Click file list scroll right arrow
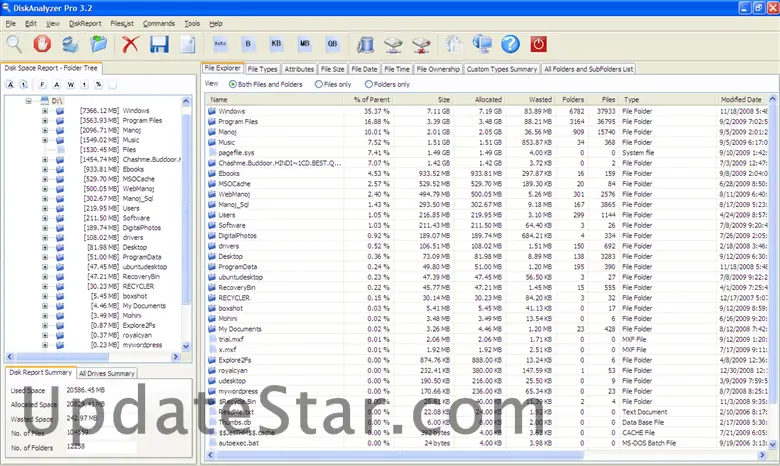Screen dimensions: 780x466 pyautogui.click(x=762, y=455)
